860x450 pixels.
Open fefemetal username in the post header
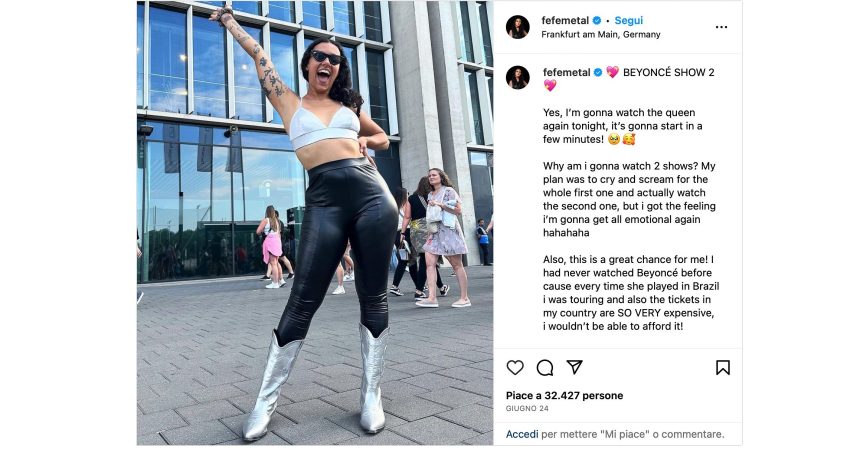pos(565,20)
